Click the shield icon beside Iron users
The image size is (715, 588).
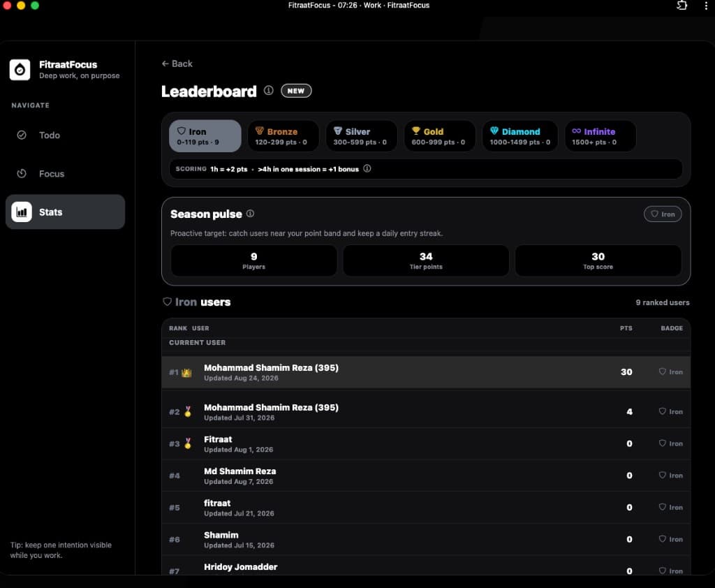point(168,302)
